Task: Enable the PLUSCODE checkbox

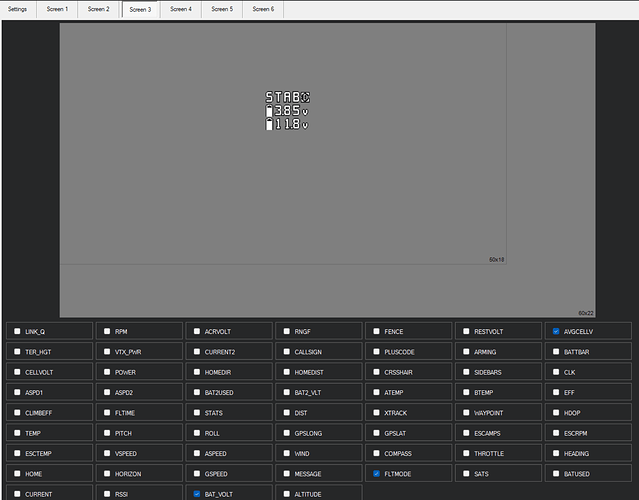Action: [376, 352]
